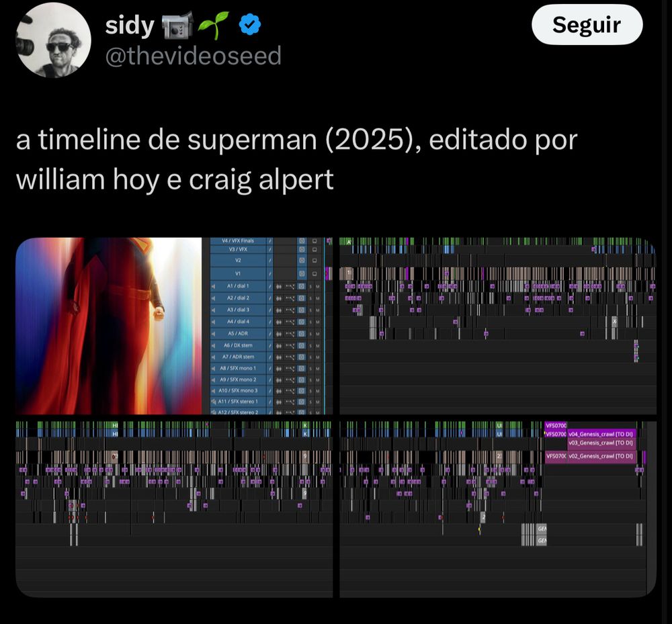Toggle power button on A8 / SFX mono 1
This screenshot has height=624, width=672.
[302, 368]
